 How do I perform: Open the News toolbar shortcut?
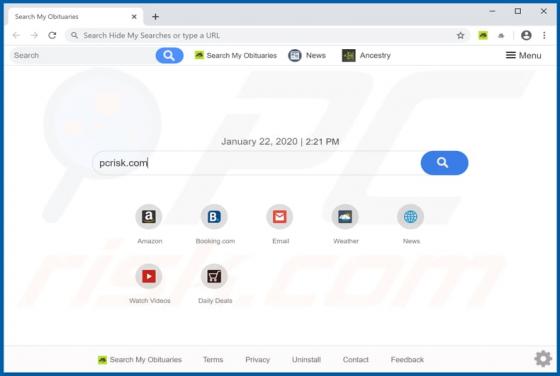(x=307, y=55)
